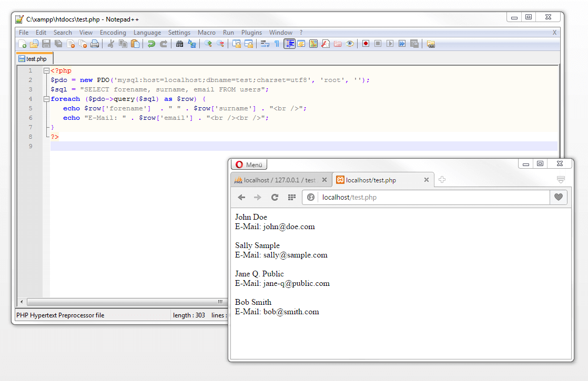Toggle monitoring with the eye icon
This screenshot has width=588, height=381.
click(350, 44)
